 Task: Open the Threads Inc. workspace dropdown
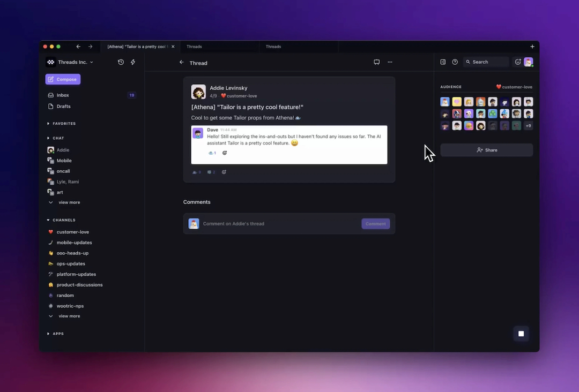73,62
